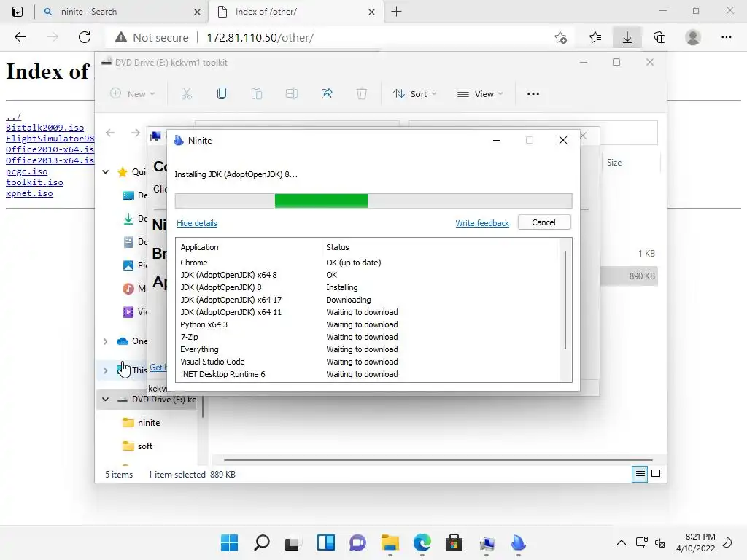
Task: Click the Explorer back navigation arrow
Action: click(x=110, y=133)
